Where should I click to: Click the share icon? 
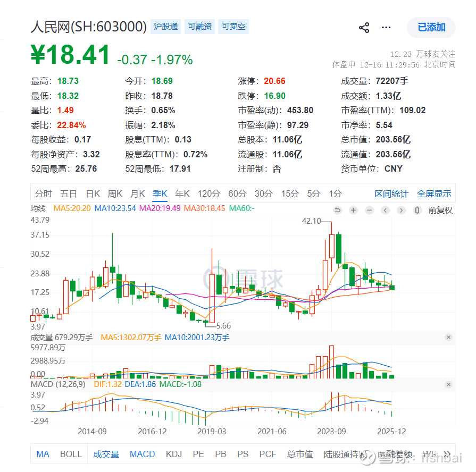click(364, 28)
